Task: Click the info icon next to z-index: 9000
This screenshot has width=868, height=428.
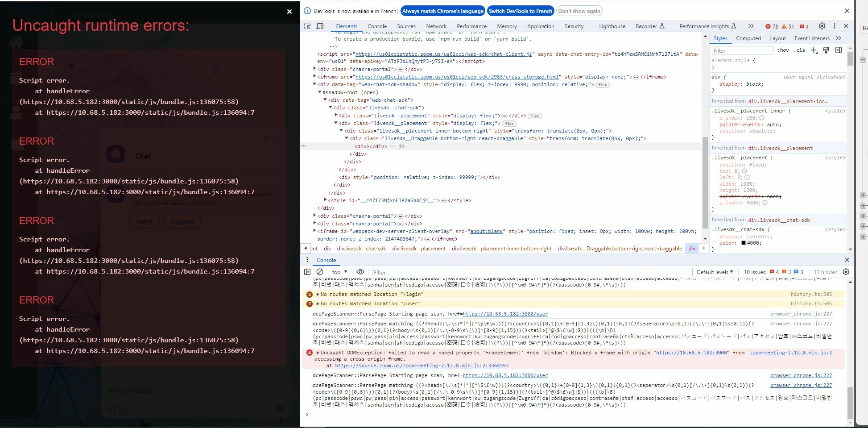Action: pyautogui.click(x=765, y=203)
